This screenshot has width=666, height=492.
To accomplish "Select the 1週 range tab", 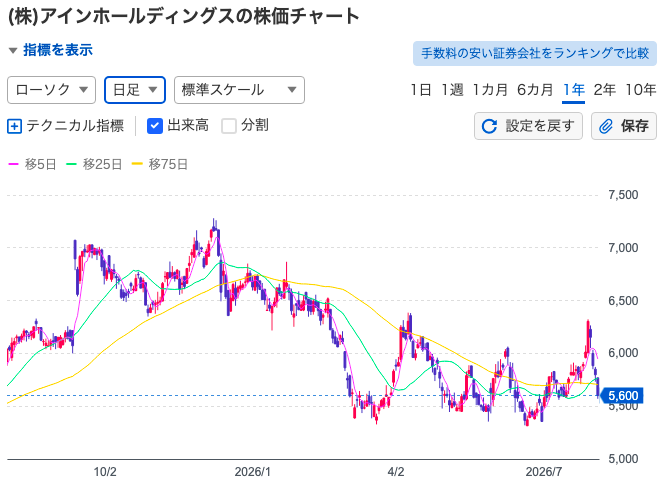I will point(452,90).
